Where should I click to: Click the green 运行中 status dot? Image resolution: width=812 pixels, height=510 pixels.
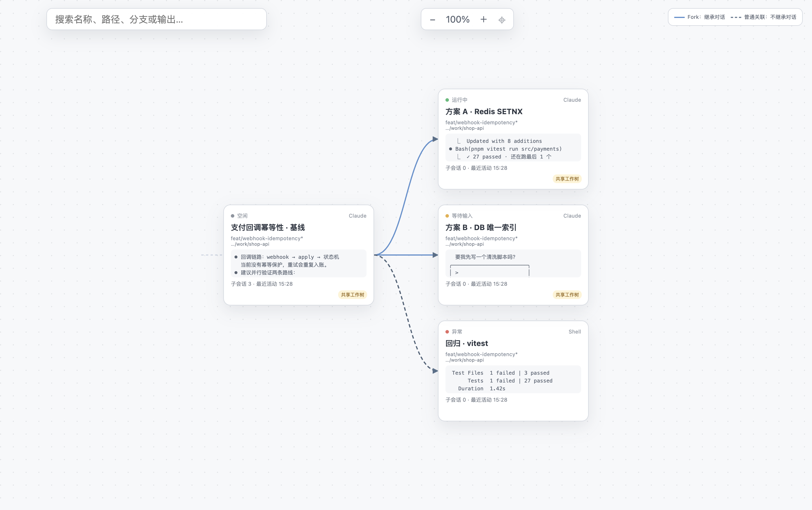(447, 100)
